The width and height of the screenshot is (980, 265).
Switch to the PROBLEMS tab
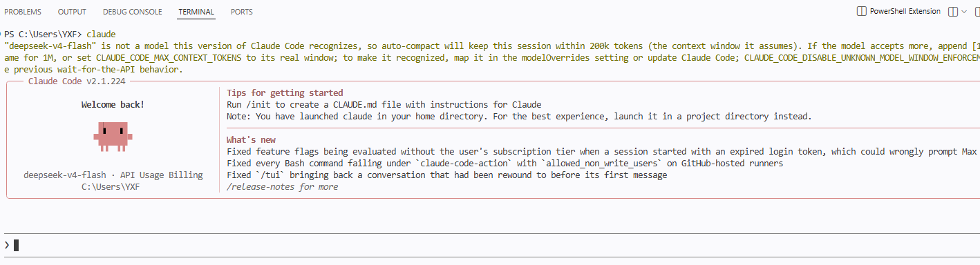(x=23, y=12)
